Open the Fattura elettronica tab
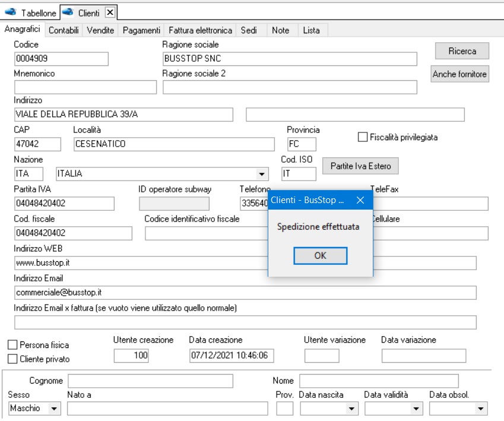 200,30
